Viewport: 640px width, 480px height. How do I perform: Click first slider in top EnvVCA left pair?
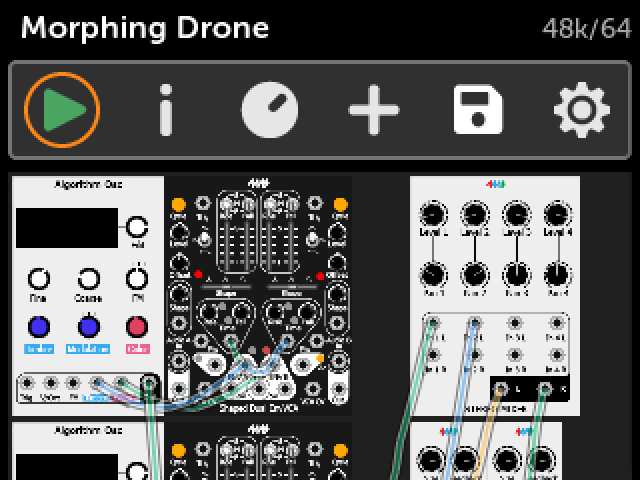click(x=227, y=233)
